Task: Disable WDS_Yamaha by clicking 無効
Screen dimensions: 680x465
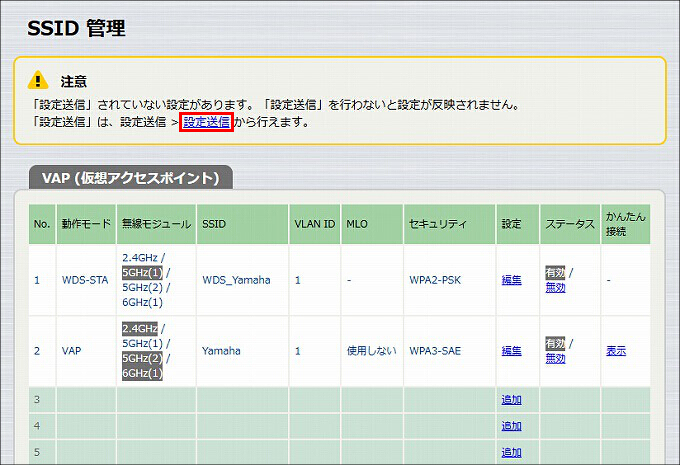Action: click(x=555, y=288)
